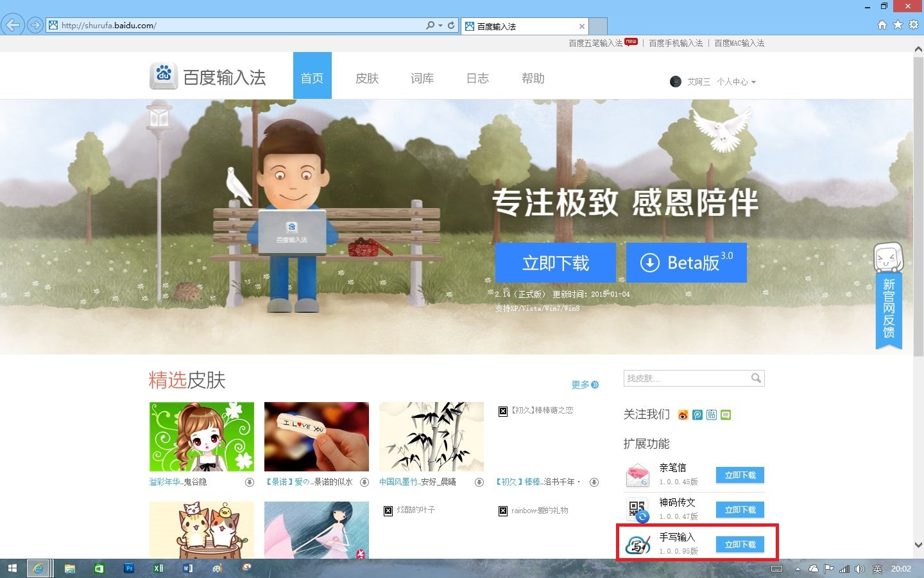The image size is (924, 578).
Task: Click the search magnifier in skin search box
Action: pyautogui.click(x=756, y=378)
